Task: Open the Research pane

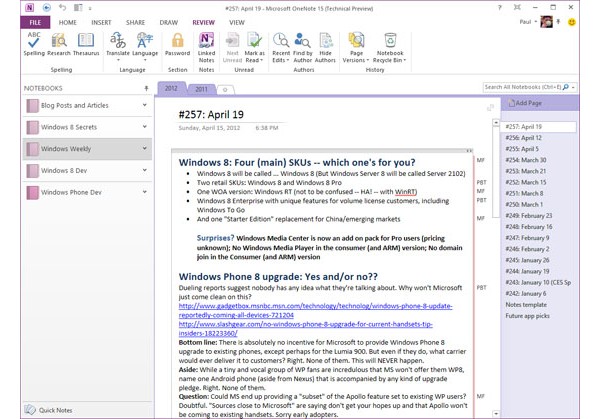Action: pos(59,44)
